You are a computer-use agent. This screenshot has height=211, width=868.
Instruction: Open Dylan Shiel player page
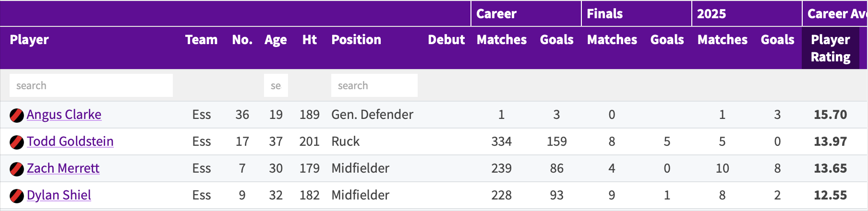[x=59, y=195]
